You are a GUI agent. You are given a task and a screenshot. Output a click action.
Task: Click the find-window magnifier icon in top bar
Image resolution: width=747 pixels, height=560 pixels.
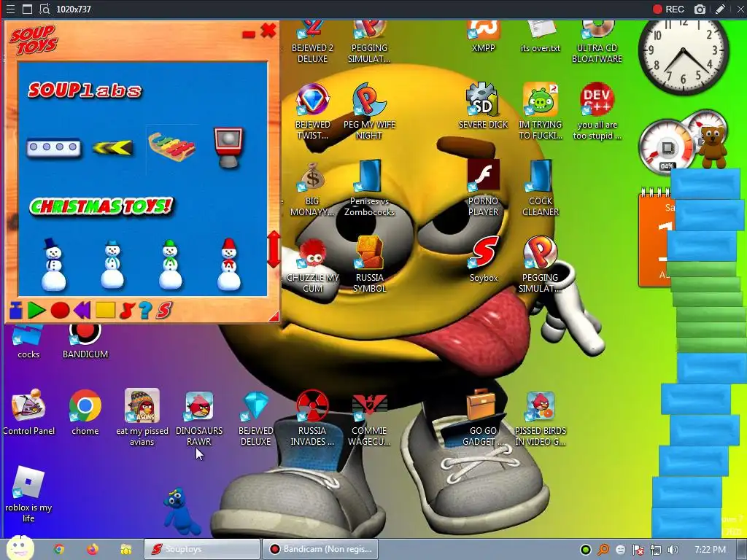pyautogui.click(x=44, y=9)
